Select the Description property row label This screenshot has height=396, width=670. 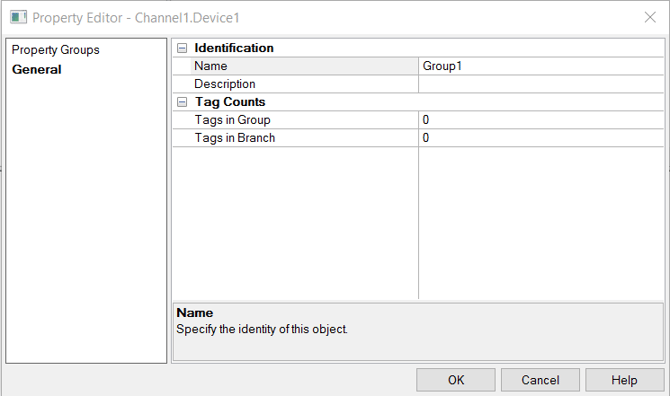[x=225, y=84]
